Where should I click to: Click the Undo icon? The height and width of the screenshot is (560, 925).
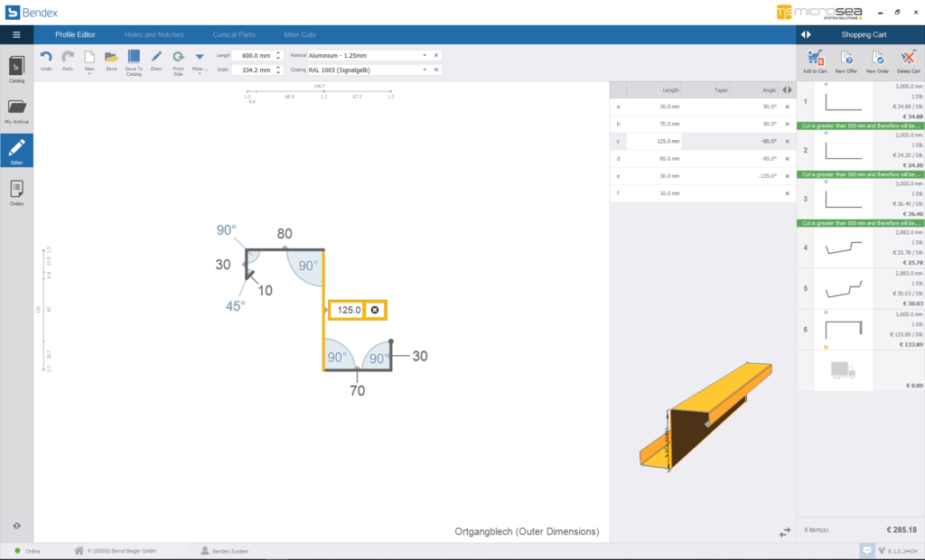point(46,57)
